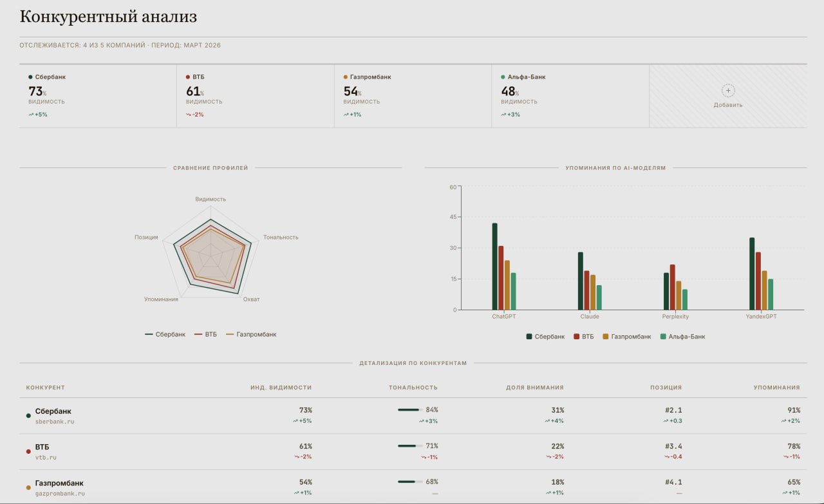Viewport: 824px width, 504px height.
Task: Select ВТБ color swatch in bar chart legend
Action: [x=576, y=337]
